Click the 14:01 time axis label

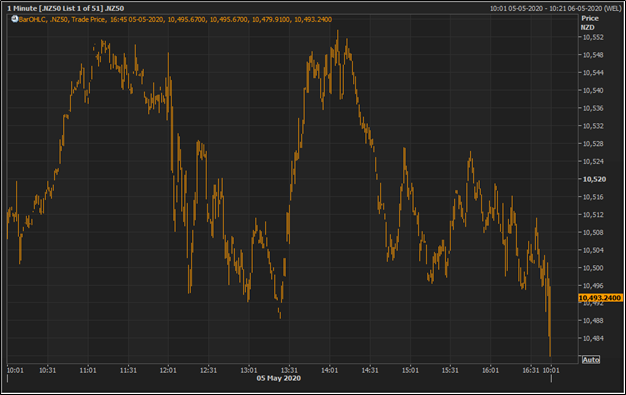coord(329,370)
